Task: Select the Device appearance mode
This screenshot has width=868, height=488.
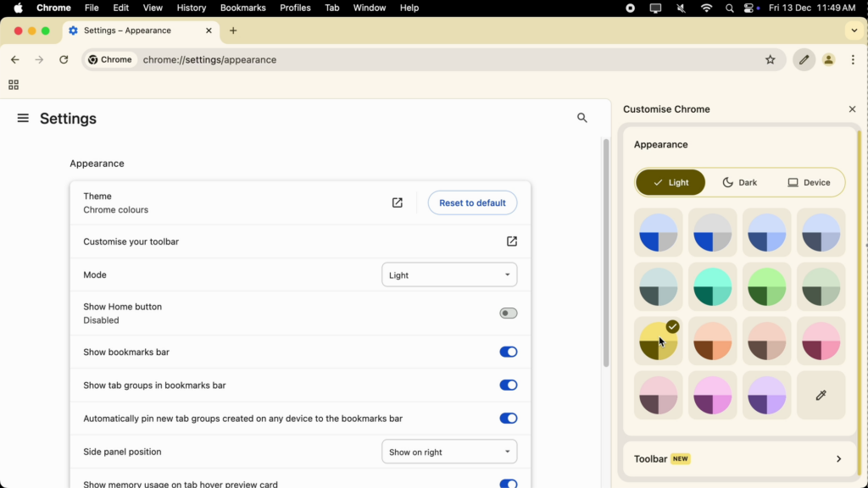Action: click(x=809, y=183)
